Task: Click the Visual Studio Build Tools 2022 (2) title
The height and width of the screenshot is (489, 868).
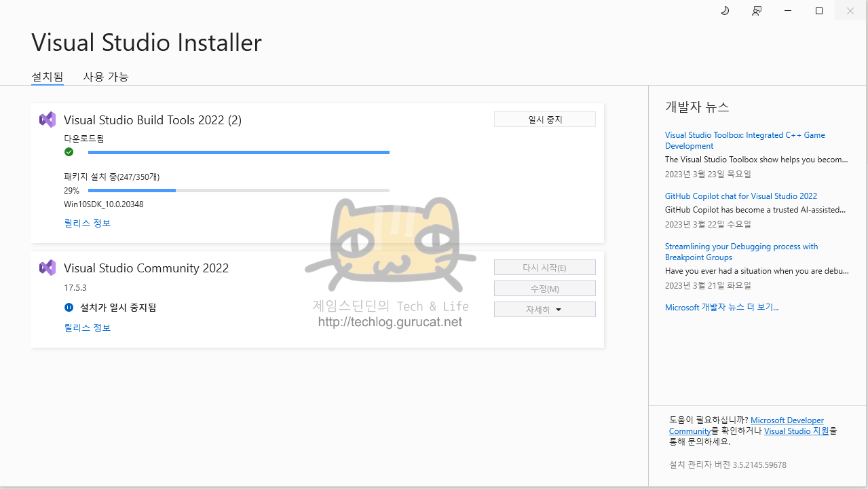Action: (x=153, y=120)
